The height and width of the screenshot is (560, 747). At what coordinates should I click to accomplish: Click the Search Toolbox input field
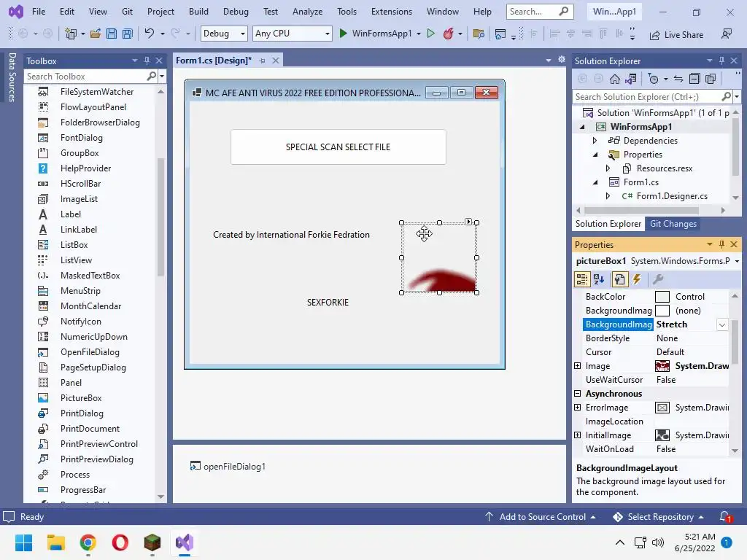86,76
